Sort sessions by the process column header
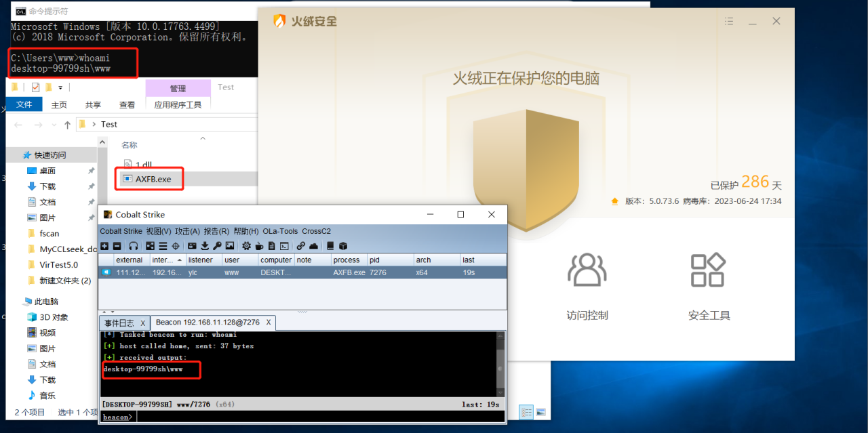868x433 pixels. [x=349, y=260]
